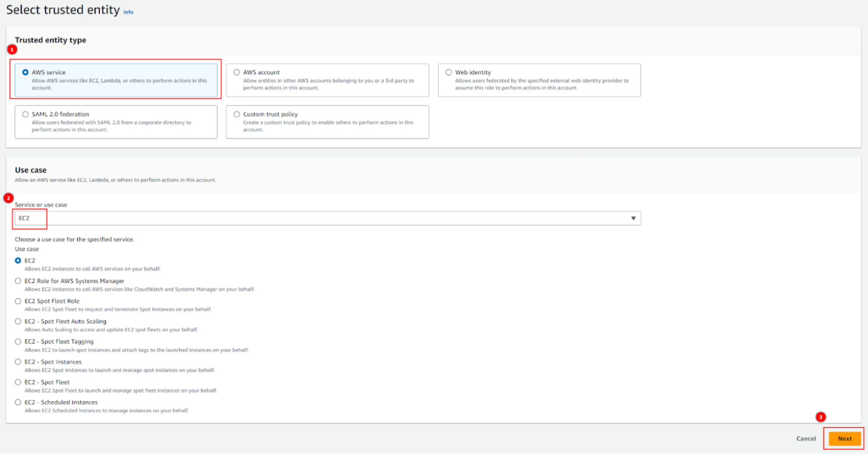The width and height of the screenshot is (868, 454).
Task: Choose AWS account trusted entity option
Action: point(237,72)
